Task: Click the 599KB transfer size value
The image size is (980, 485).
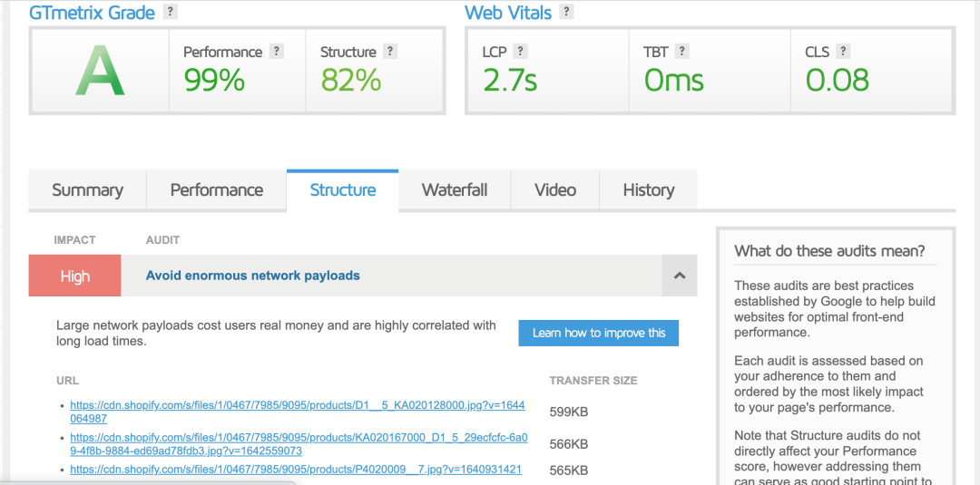Action: point(569,412)
